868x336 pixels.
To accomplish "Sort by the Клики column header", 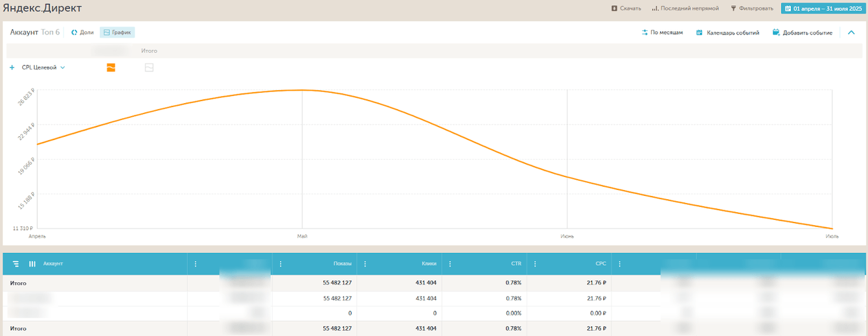I will [429, 264].
